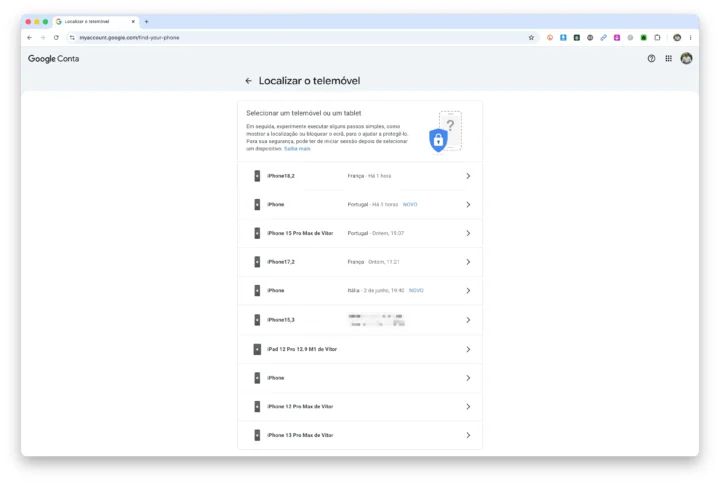The height and width of the screenshot is (484, 720).
Task: Bookmark this page with the star icon
Action: point(531,38)
